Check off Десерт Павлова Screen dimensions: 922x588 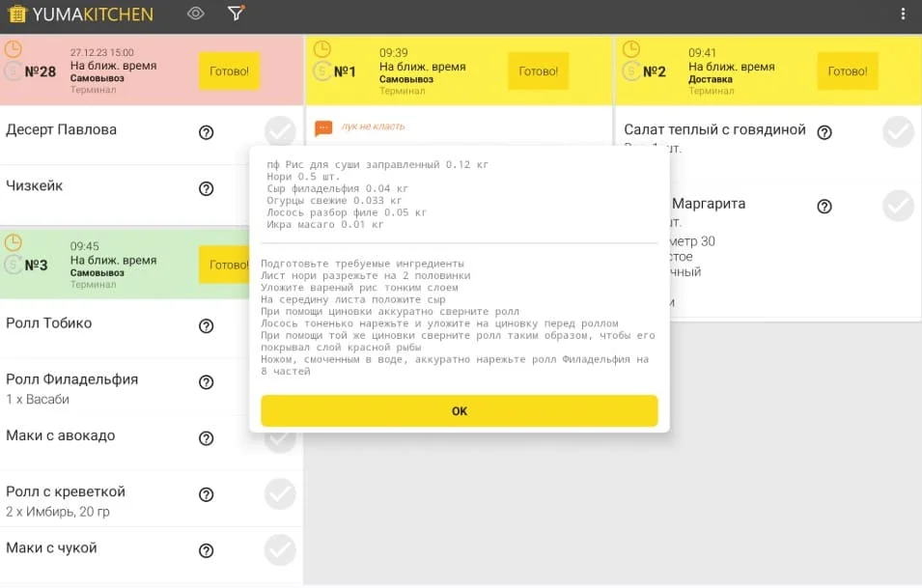tap(280, 131)
